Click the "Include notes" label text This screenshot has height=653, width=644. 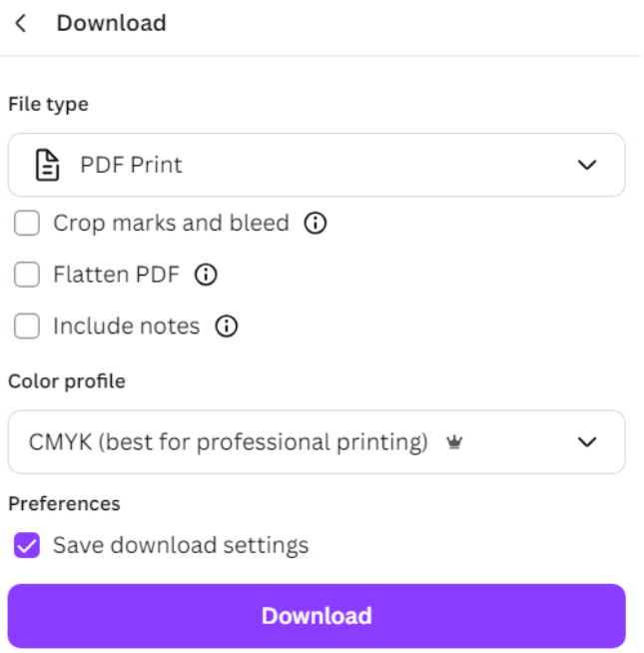point(126,326)
